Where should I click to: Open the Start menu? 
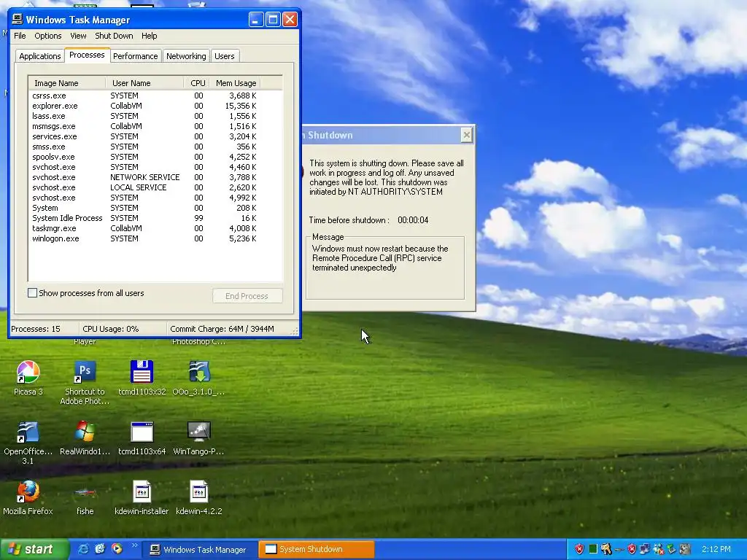[x=34, y=549]
